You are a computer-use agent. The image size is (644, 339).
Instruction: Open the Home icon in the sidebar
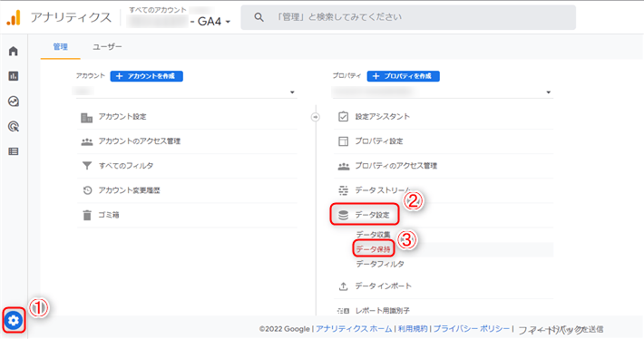(13, 51)
